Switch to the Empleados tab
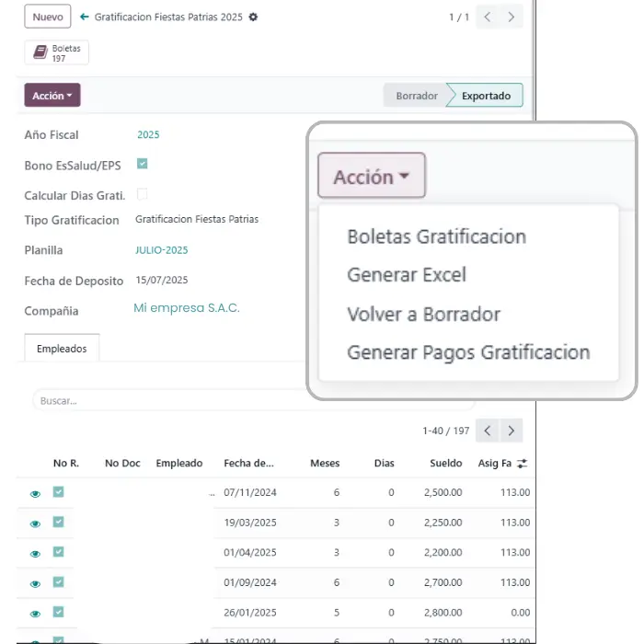 pos(62,349)
